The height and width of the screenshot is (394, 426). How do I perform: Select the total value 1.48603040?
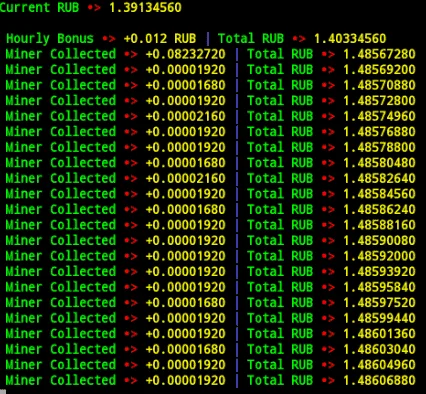pyautogui.click(x=379, y=349)
